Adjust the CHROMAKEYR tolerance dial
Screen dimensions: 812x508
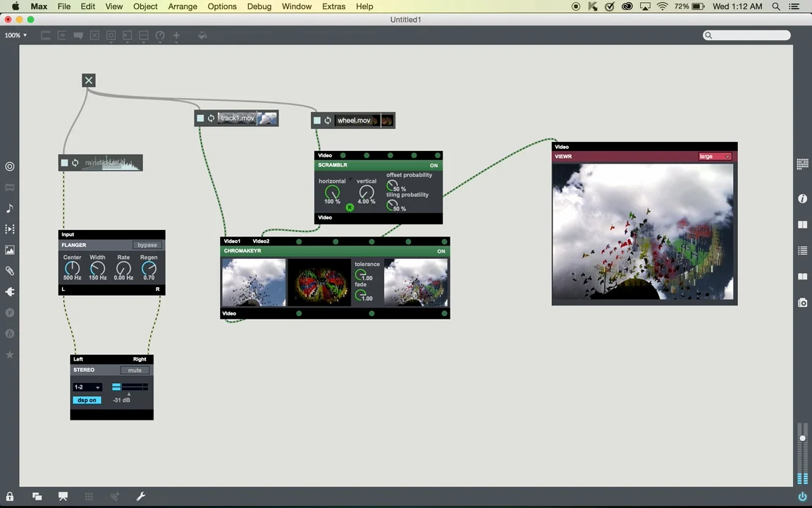tap(359, 274)
